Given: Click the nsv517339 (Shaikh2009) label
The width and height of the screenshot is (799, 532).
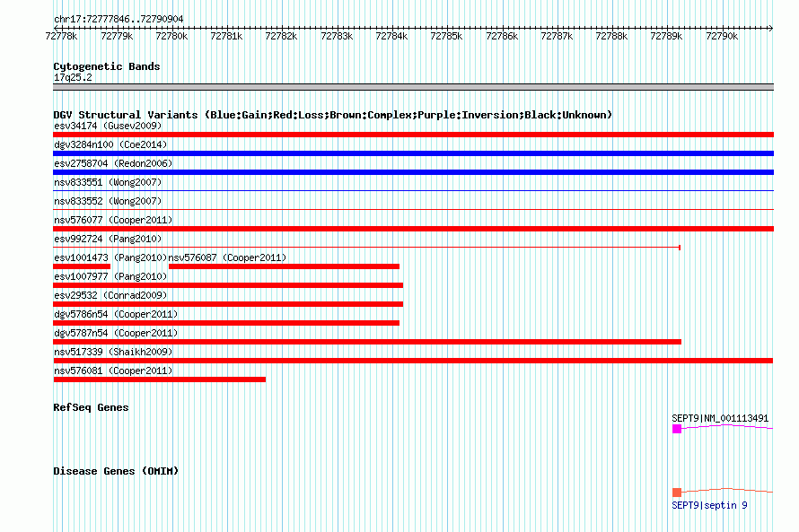Looking at the screenshot, I should [113, 352].
